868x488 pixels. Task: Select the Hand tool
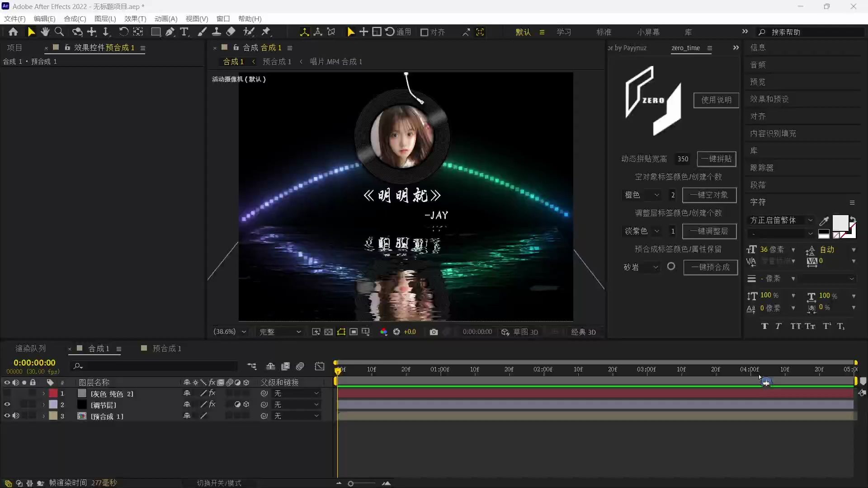pyautogui.click(x=45, y=32)
